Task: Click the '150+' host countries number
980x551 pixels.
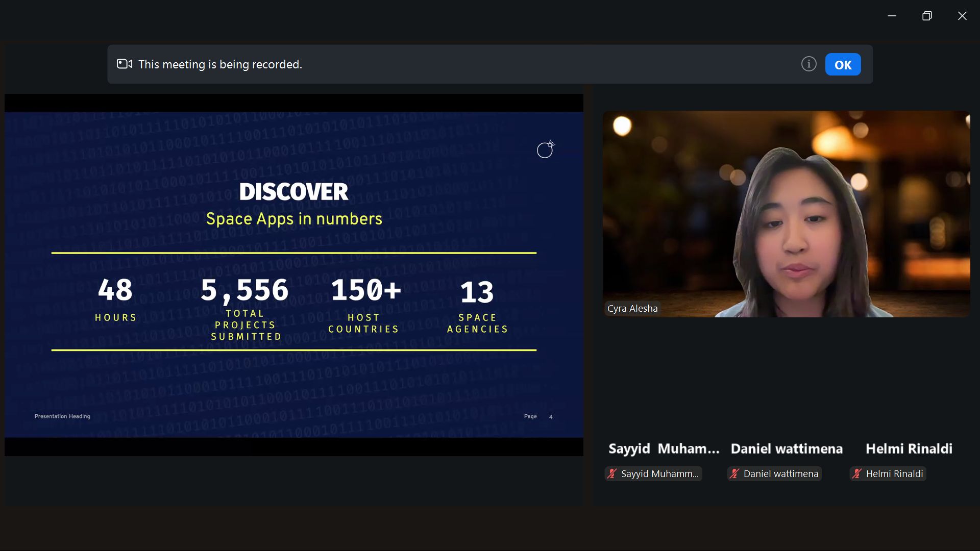Action: [366, 290]
